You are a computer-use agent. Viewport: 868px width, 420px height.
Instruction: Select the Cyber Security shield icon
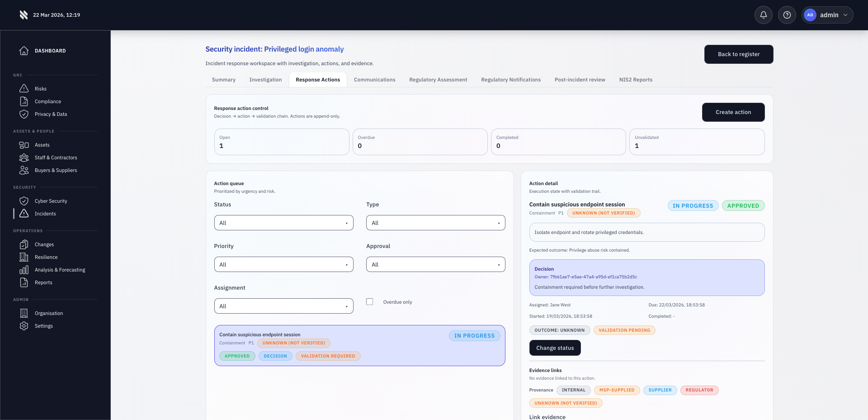(x=24, y=200)
